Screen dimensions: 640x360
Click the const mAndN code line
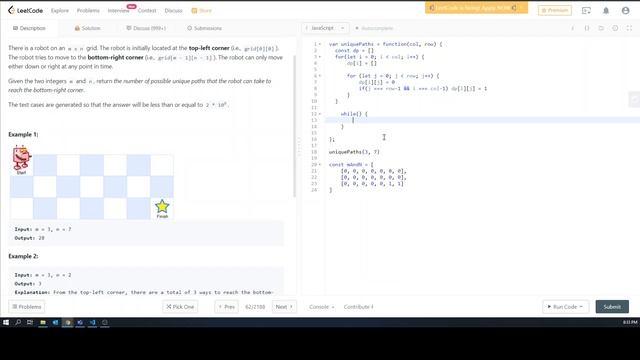pos(351,164)
